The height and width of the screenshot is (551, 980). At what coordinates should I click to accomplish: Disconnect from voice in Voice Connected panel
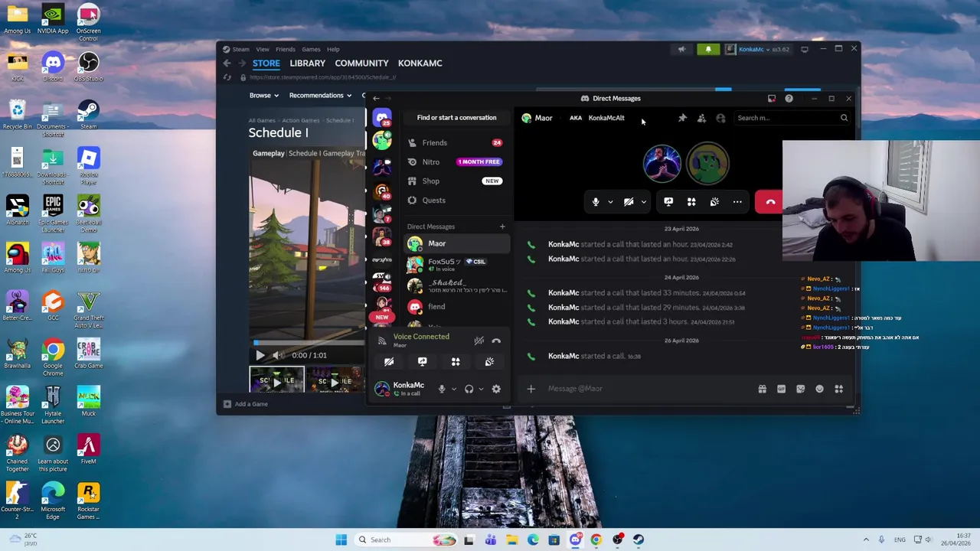496,341
